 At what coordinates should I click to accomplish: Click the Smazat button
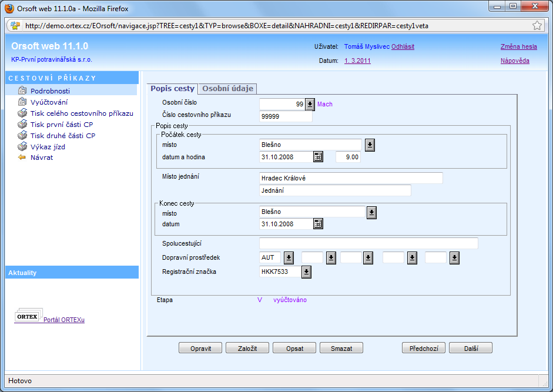pyautogui.click(x=341, y=349)
